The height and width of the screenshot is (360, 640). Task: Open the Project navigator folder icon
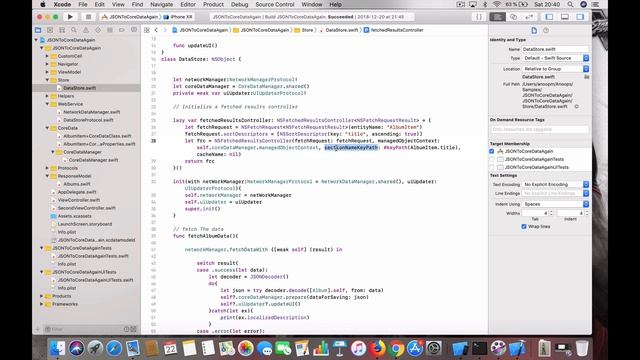click(x=38, y=30)
